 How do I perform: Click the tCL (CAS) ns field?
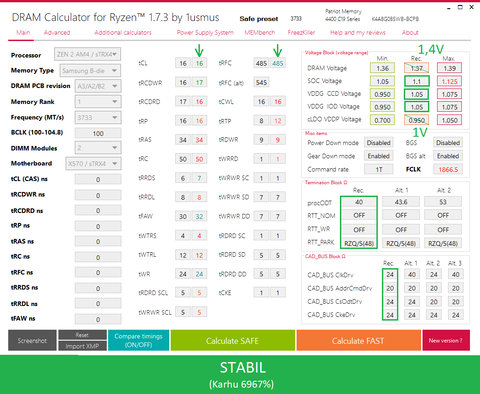[x=98, y=179]
